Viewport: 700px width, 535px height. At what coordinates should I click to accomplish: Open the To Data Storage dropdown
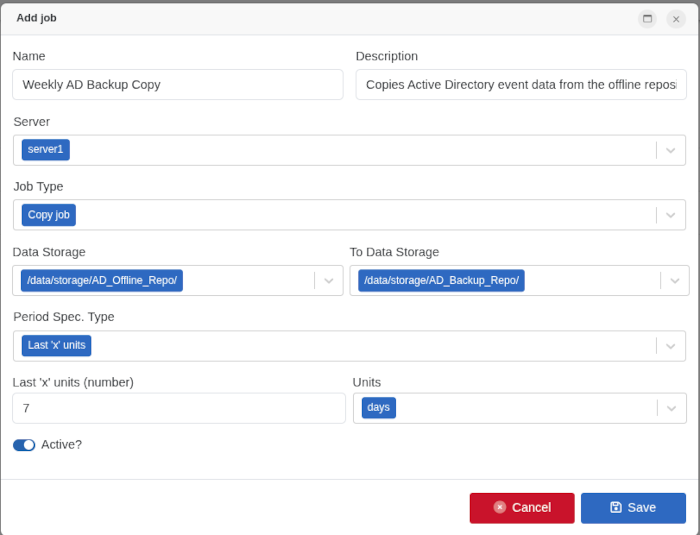pos(675,280)
